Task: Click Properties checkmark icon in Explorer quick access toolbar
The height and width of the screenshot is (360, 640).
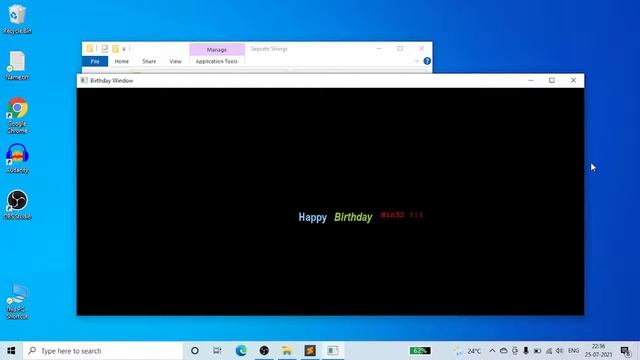Action: [x=105, y=49]
